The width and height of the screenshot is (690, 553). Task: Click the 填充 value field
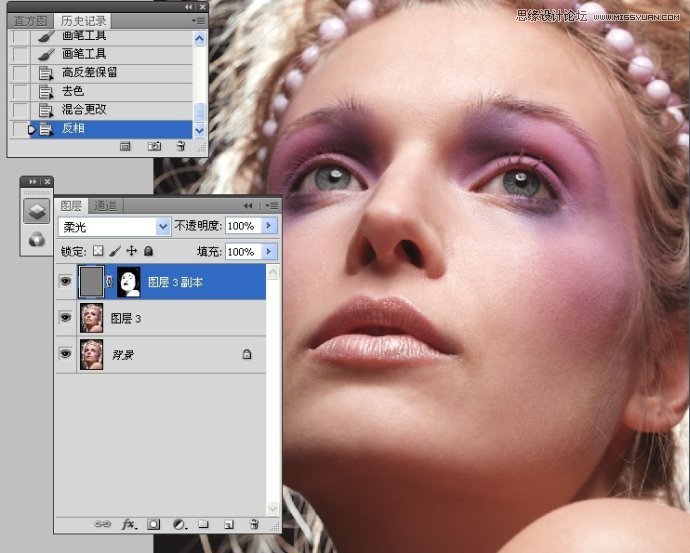243,252
